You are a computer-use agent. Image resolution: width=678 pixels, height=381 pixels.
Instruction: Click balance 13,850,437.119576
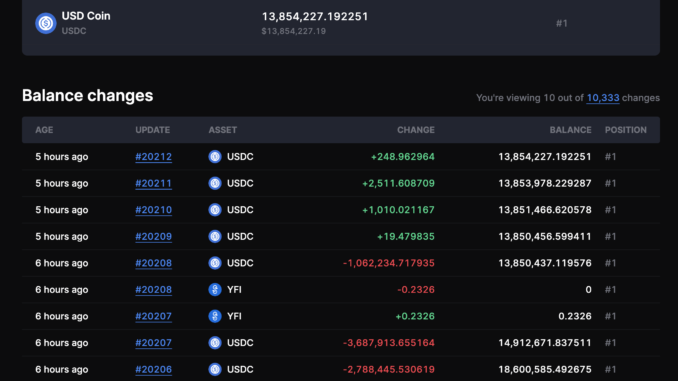545,263
